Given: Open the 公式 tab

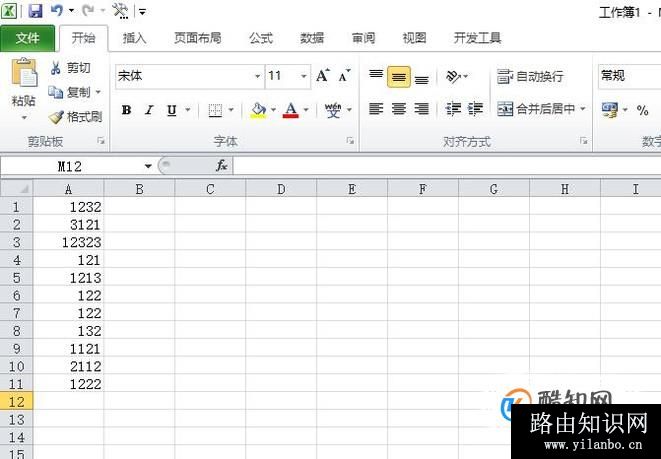Looking at the screenshot, I should click(261, 38).
